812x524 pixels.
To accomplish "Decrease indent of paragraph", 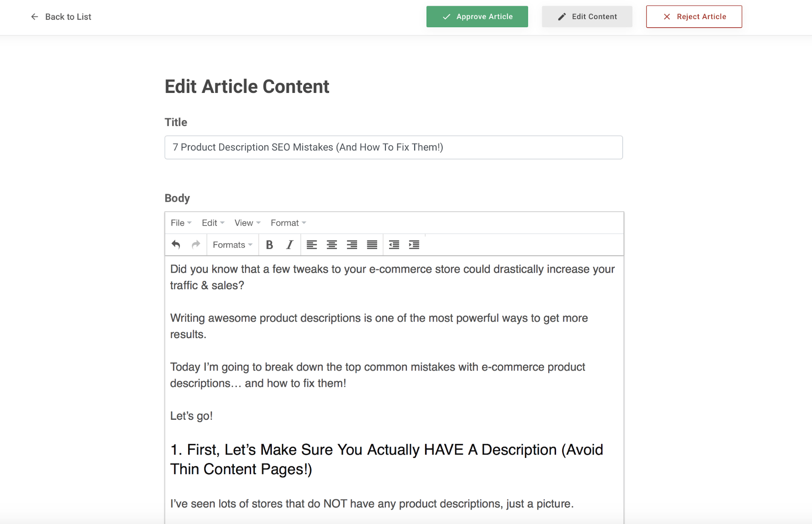I will (394, 245).
